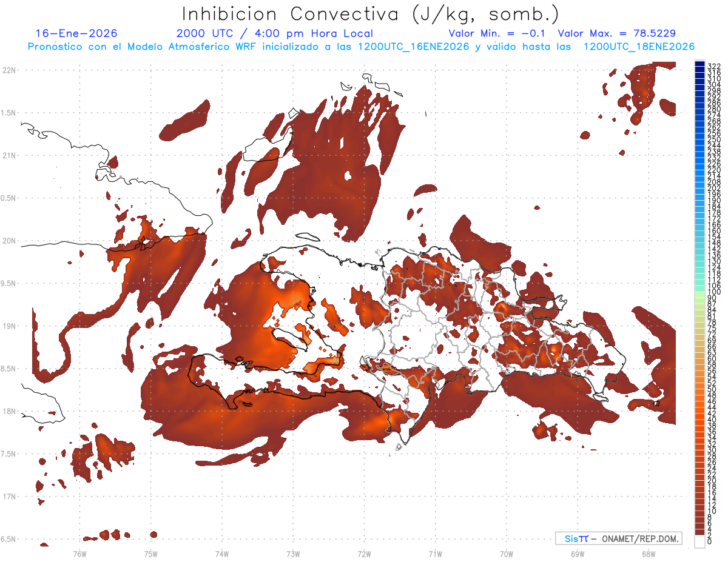Image resolution: width=728 pixels, height=562 pixels.
Task: Click the '1.5N' latitude label
Action: click(9, 113)
